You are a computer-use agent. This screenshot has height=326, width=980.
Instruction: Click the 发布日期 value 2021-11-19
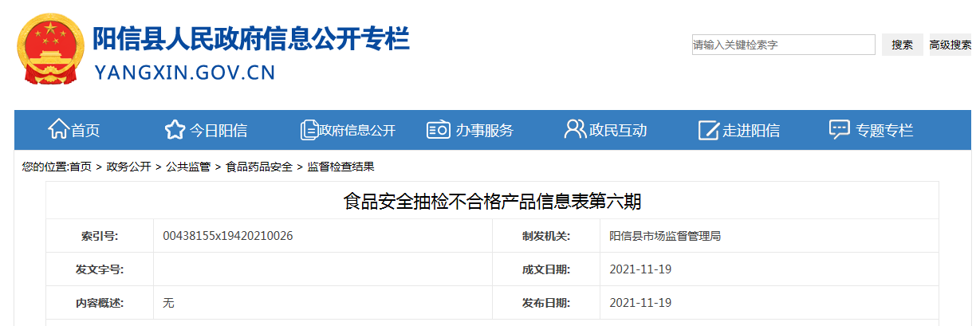[x=640, y=303]
